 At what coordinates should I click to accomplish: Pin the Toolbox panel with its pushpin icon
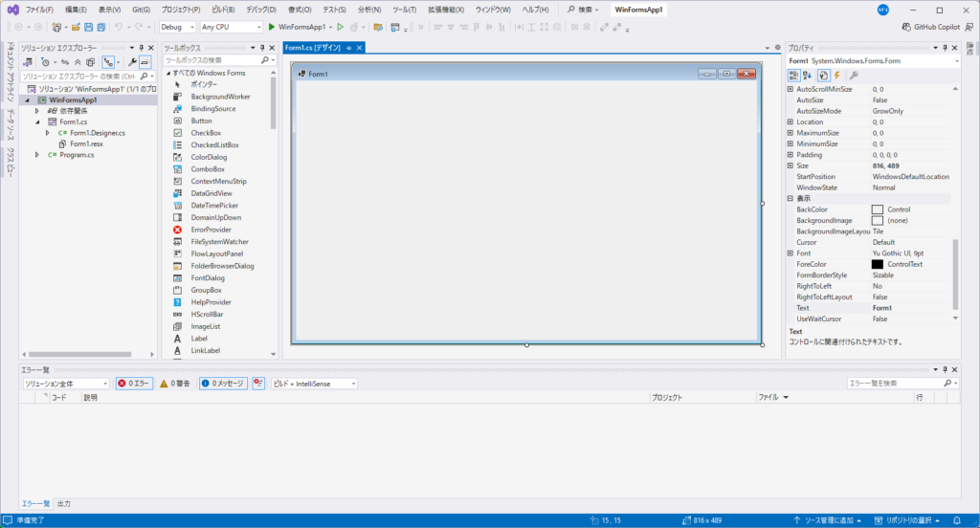260,47
